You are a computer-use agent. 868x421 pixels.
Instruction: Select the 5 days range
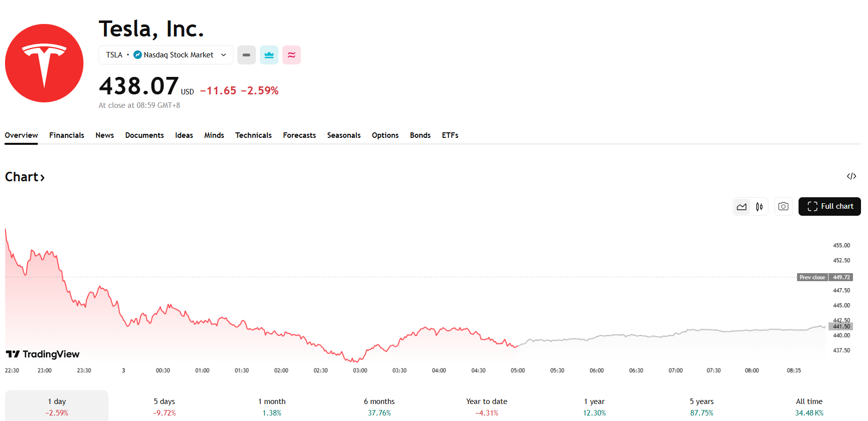point(164,407)
